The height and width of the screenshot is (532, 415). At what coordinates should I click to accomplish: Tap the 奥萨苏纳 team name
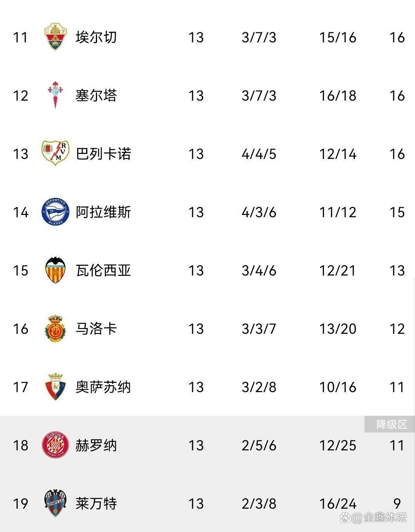(x=103, y=387)
